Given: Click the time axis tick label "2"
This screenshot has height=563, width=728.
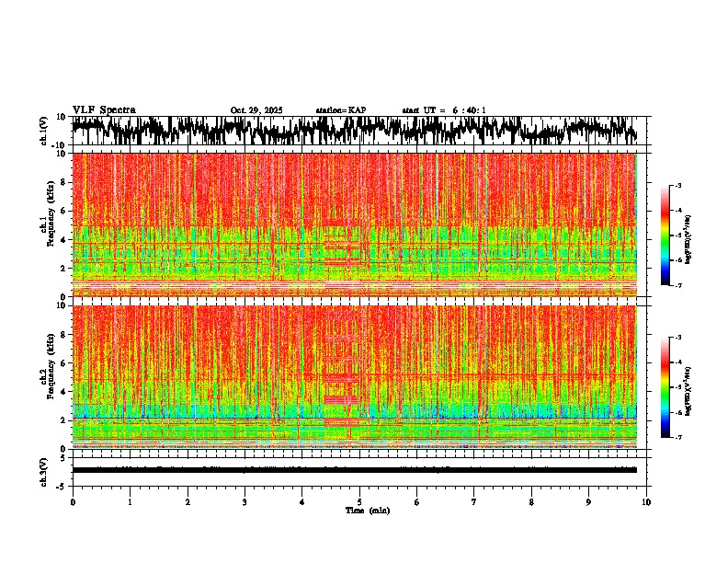Looking at the screenshot, I should pyautogui.click(x=188, y=502).
